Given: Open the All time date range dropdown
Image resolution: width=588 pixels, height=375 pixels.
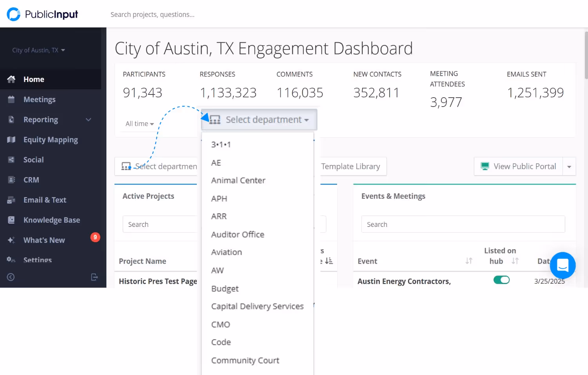Looking at the screenshot, I should (140, 124).
